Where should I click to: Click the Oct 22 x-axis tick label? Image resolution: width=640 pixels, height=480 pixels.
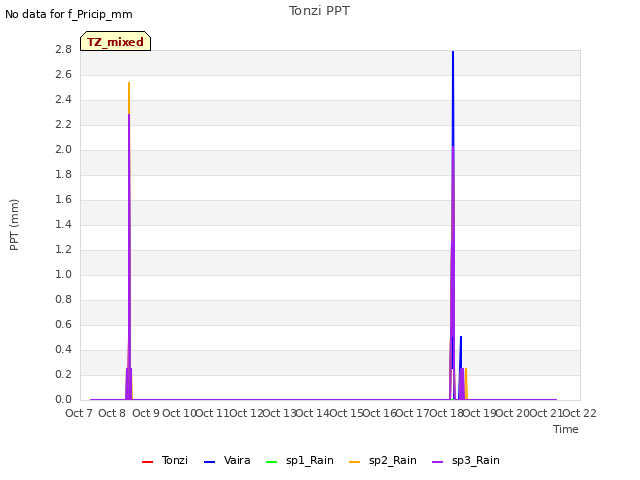tap(580, 413)
